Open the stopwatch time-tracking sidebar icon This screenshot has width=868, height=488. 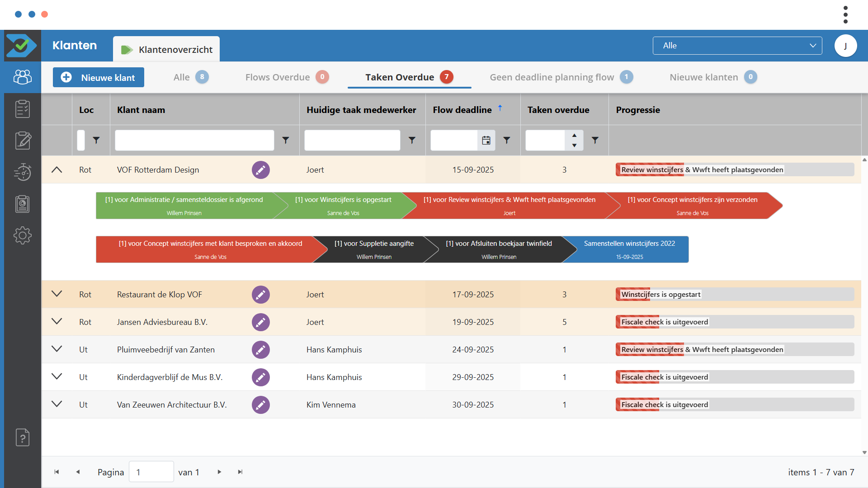click(22, 172)
